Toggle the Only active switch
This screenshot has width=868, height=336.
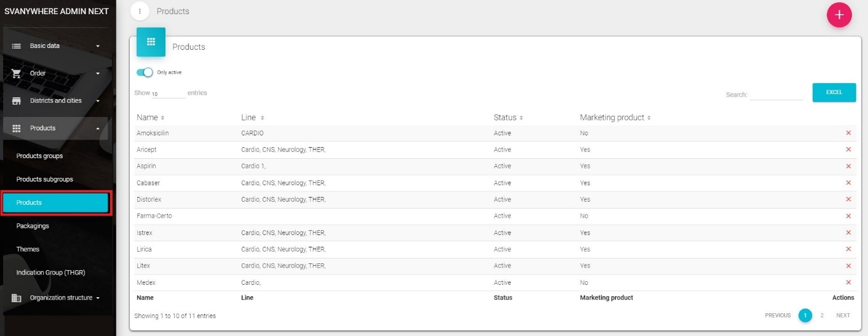click(x=145, y=73)
